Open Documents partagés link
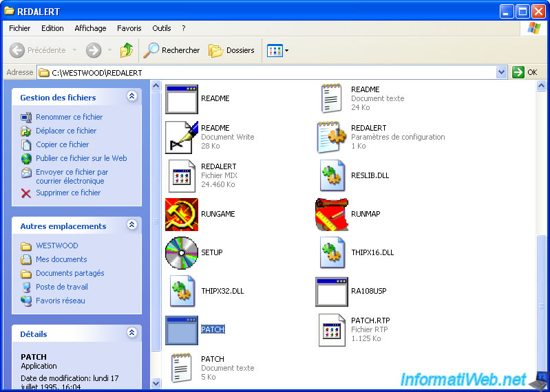 [x=70, y=273]
